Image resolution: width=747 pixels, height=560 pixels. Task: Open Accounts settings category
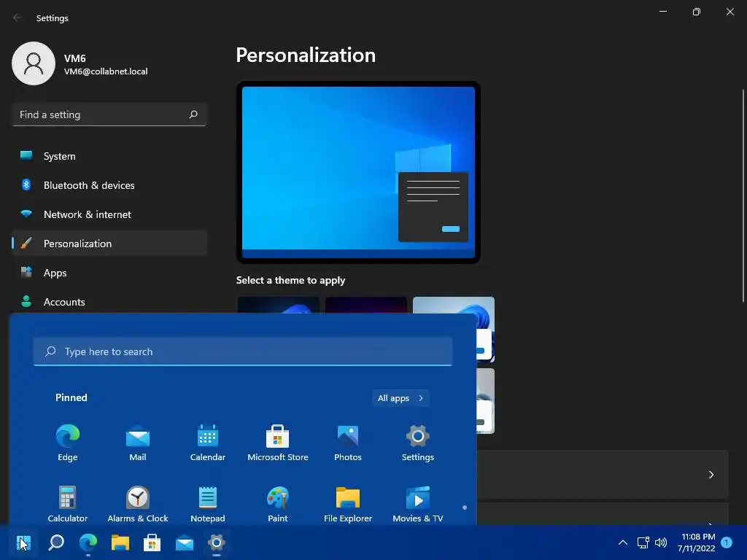pyautogui.click(x=109, y=302)
